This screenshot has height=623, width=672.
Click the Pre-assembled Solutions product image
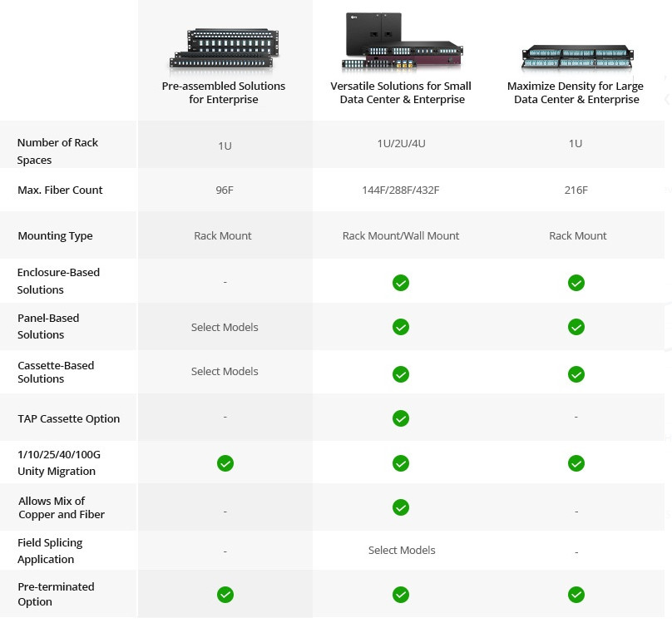pos(222,47)
